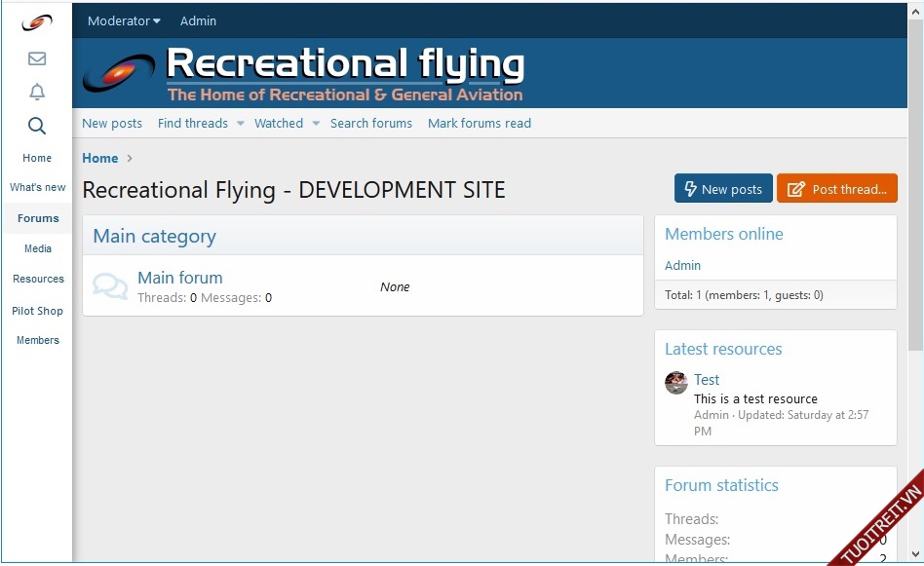
Task: Open the Home breadcrumb link
Action: 99,158
